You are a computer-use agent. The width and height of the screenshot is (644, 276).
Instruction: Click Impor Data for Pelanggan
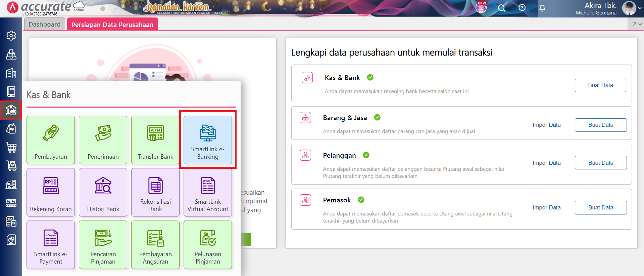(546, 163)
